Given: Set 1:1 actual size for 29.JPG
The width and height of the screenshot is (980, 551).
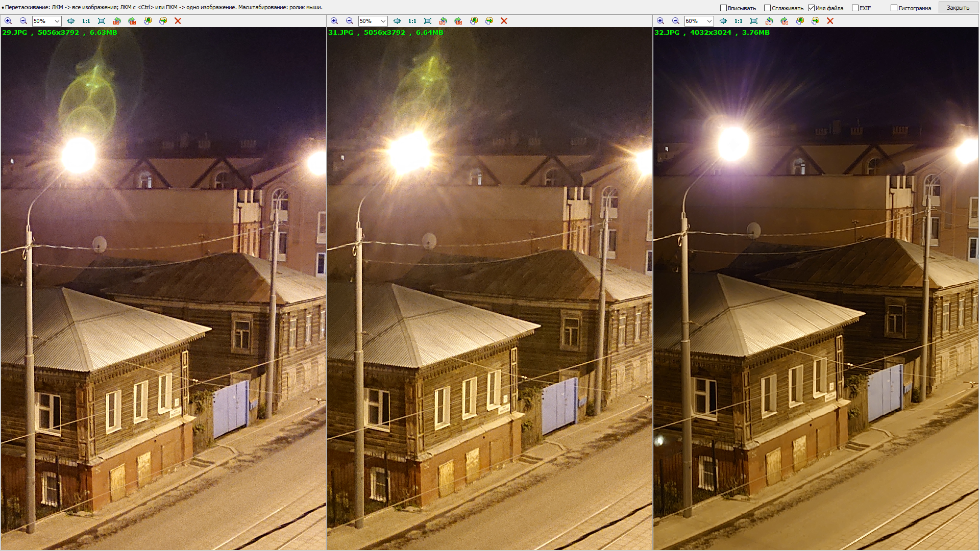Looking at the screenshot, I should pos(86,21).
